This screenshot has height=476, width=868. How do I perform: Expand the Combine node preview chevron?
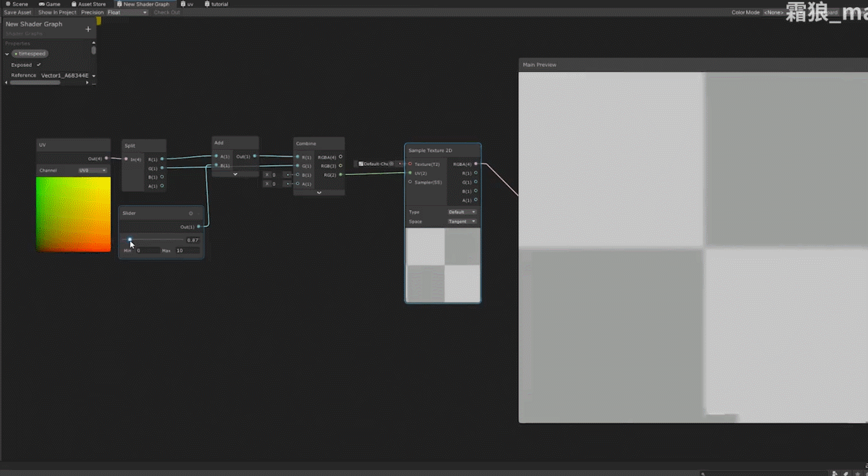click(319, 192)
